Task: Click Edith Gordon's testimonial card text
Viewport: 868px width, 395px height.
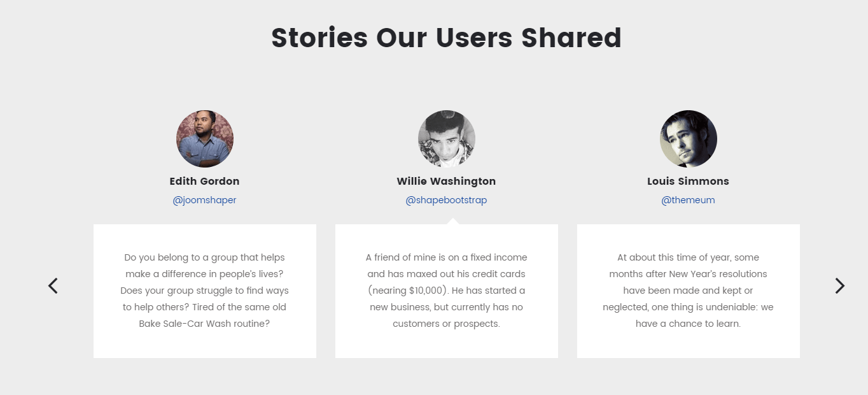Action: click(x=205, y=291)
